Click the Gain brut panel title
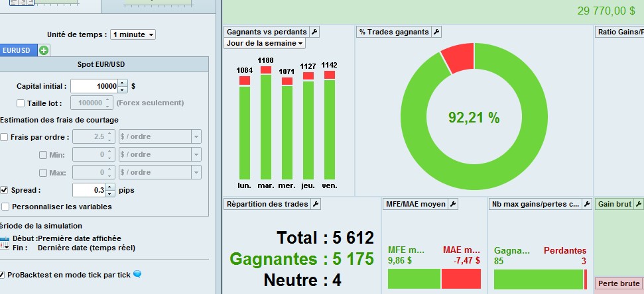The image size is (644, 294). click(615, 204)
